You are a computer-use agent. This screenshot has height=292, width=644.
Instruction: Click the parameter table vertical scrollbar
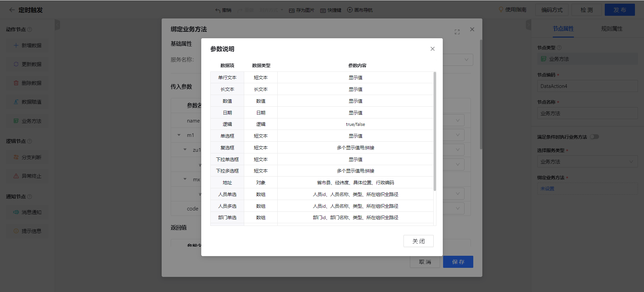click(x=435, y=131)
